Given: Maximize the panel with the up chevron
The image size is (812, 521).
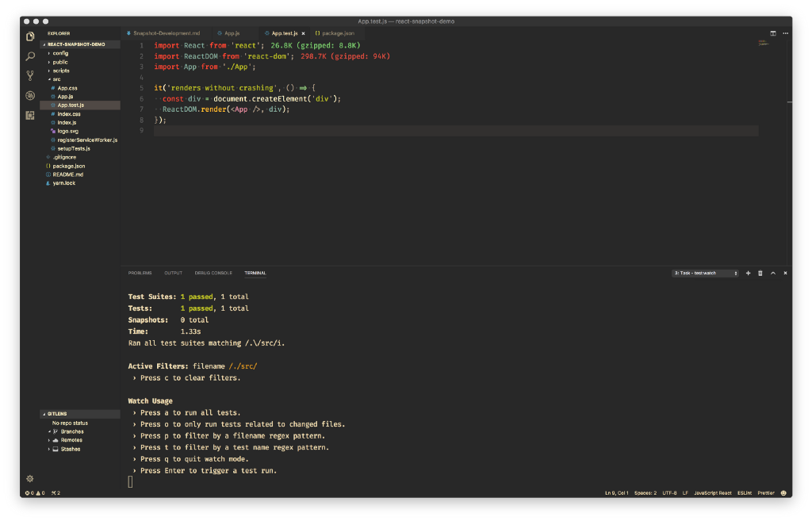Looking at the screenshot, I should click(773, 273).
